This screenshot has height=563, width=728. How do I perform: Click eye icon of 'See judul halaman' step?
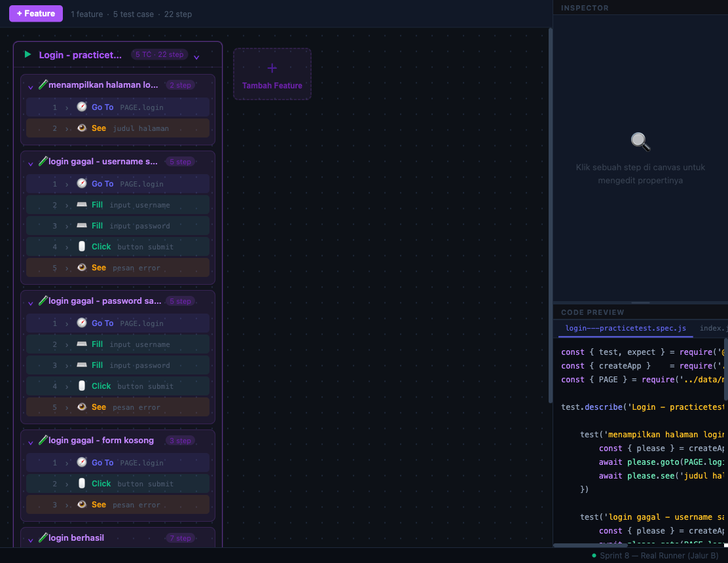(82, 128)
